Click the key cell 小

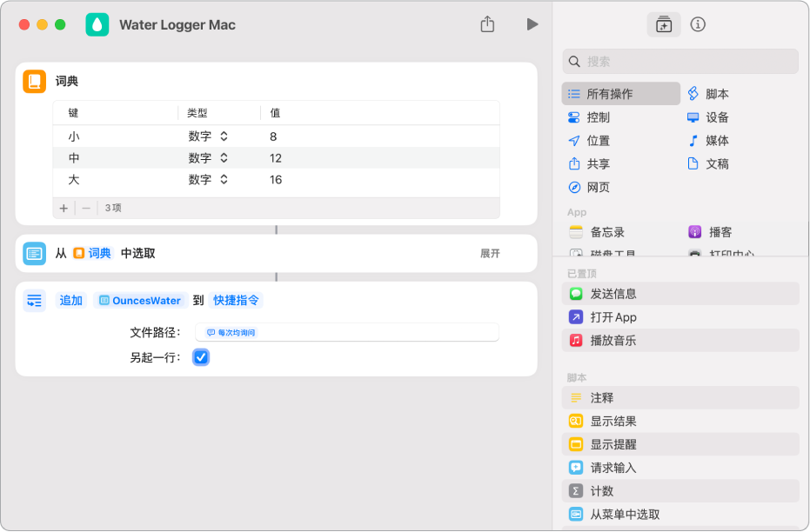pos(74,136)
